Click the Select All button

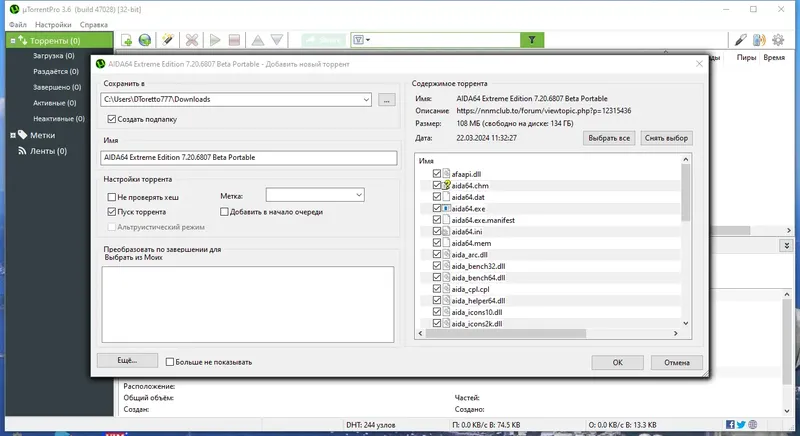pos(609,138)
